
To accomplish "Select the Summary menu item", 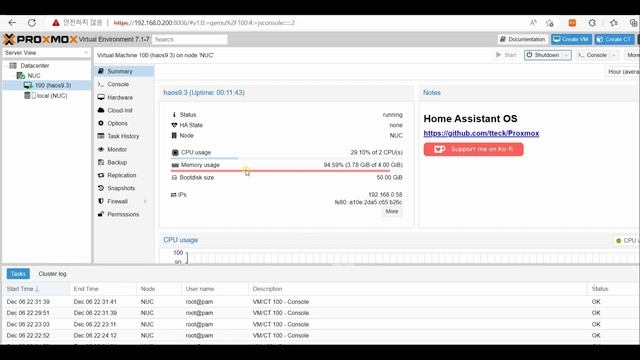I will 124,71.
